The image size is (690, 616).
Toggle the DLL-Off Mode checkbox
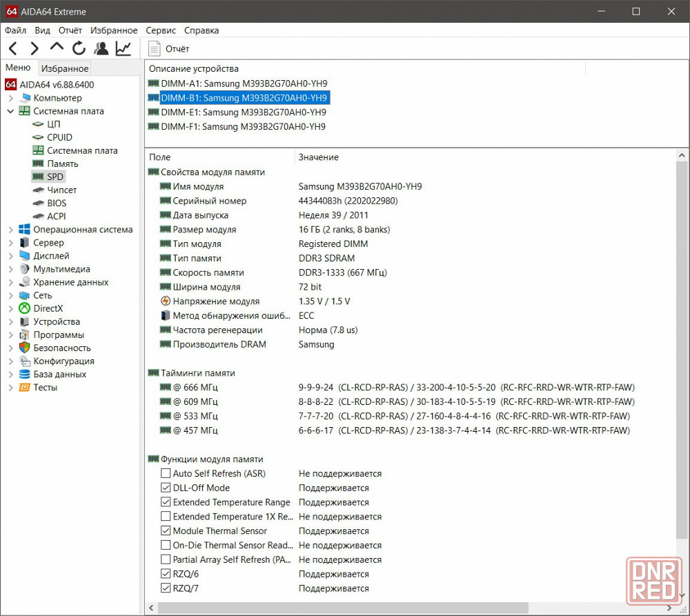pyautogui.click(x=166, y=488)
